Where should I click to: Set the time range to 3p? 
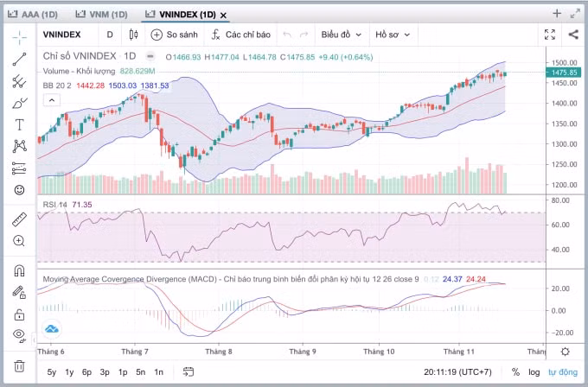click(105, 372)
